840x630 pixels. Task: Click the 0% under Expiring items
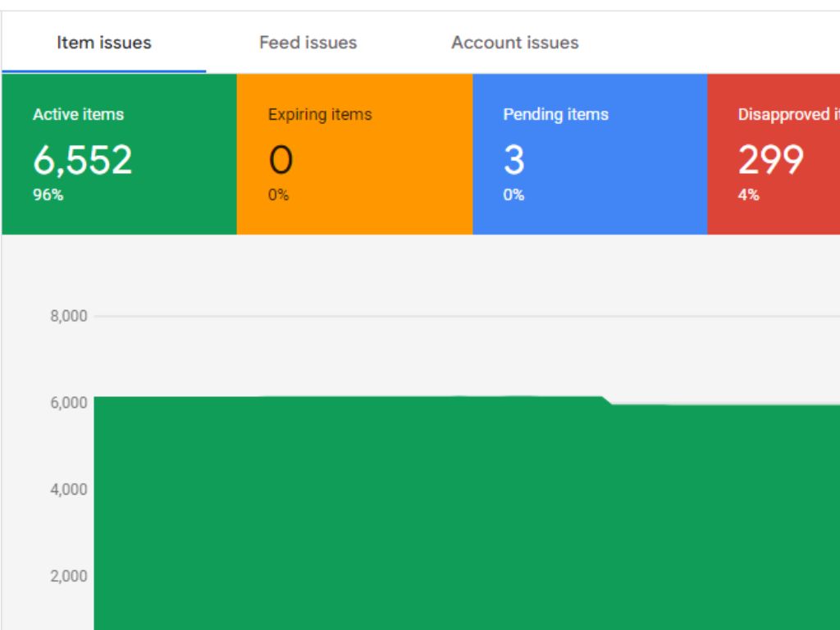(278, 195)
